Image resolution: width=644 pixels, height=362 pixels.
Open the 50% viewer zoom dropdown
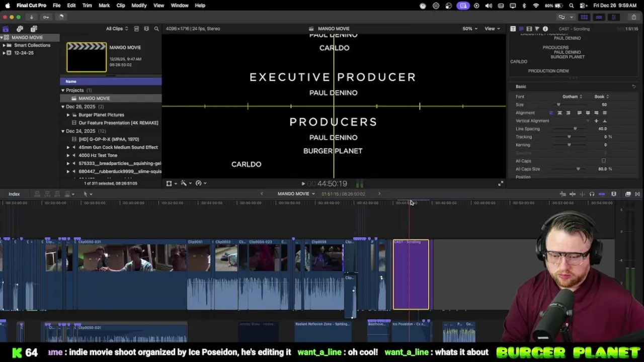click(470, 29)
